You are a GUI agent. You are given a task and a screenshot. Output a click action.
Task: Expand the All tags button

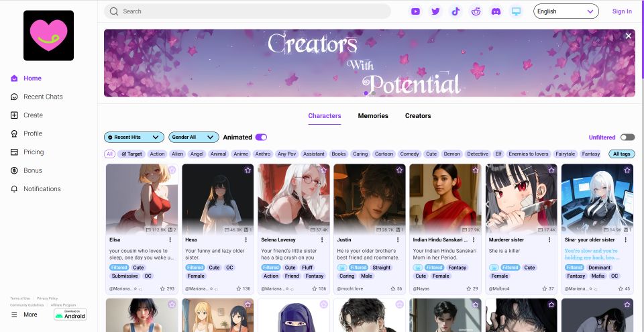point(621,154)
